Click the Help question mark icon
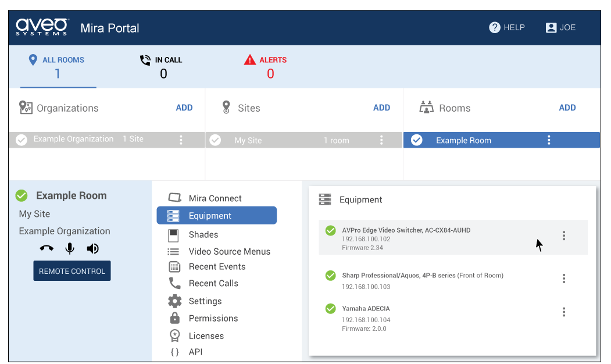611x364 pixels. pyautogui.click(x=495, y=27)
